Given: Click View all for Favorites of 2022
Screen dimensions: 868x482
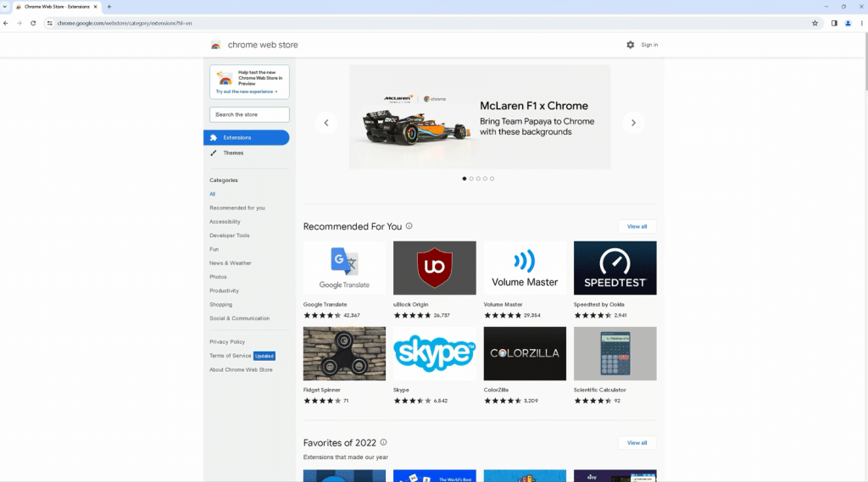Looking at the screenshot, I should [637, 443].
